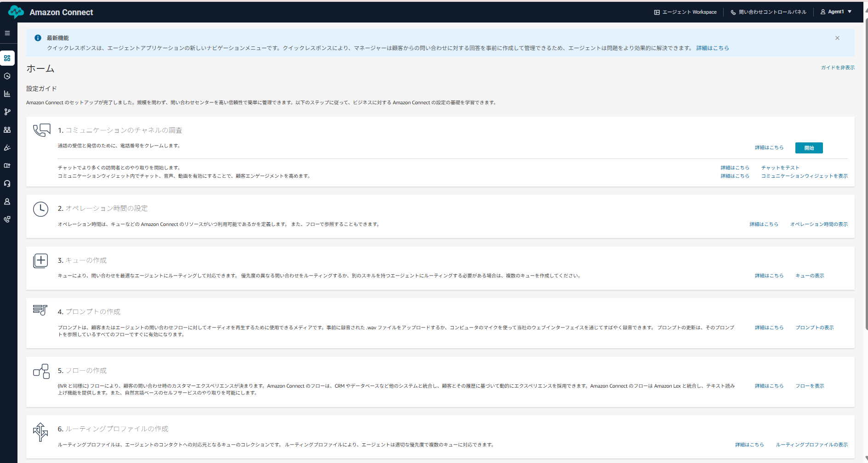
Task: Open 詳細はこちら beside the 開始 button
Action: (x=769, y=147)
